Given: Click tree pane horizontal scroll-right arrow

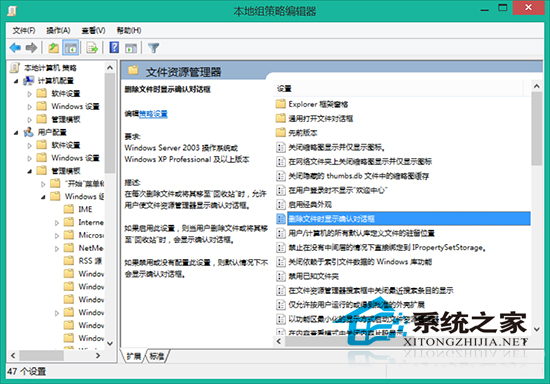Looking at the screenshot, I should [98, 356].
